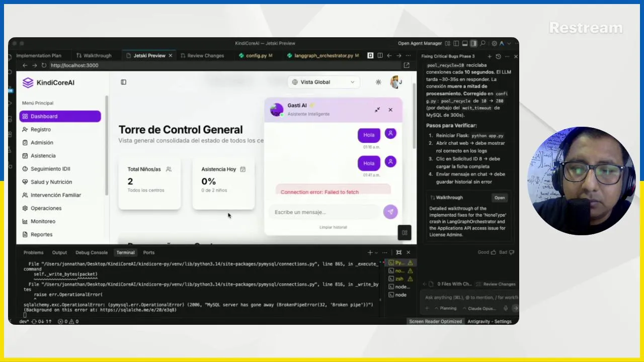Rate the response Good

[486, 252]
